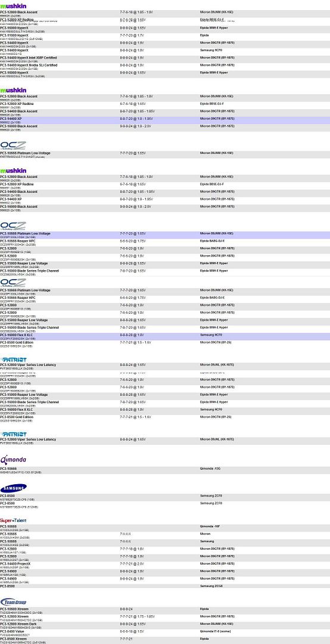Click the PC3-6400 Value module name

tap(13, 631)
